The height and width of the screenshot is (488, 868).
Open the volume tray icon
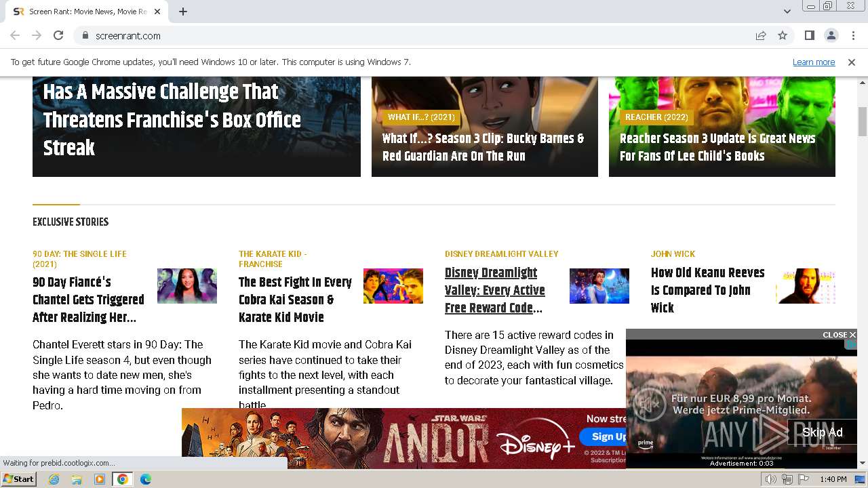point(771,479)
